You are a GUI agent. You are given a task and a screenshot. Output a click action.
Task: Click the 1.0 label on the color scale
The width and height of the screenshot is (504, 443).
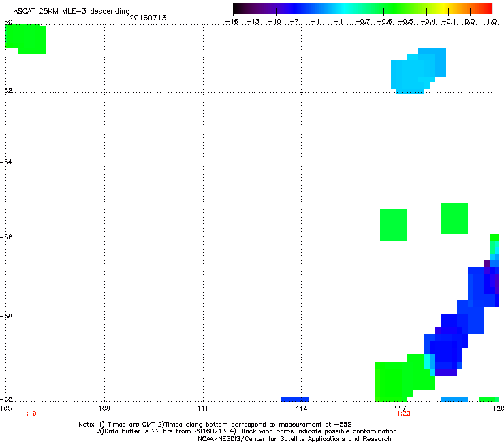pyautogui.click(x=492, y=22)
